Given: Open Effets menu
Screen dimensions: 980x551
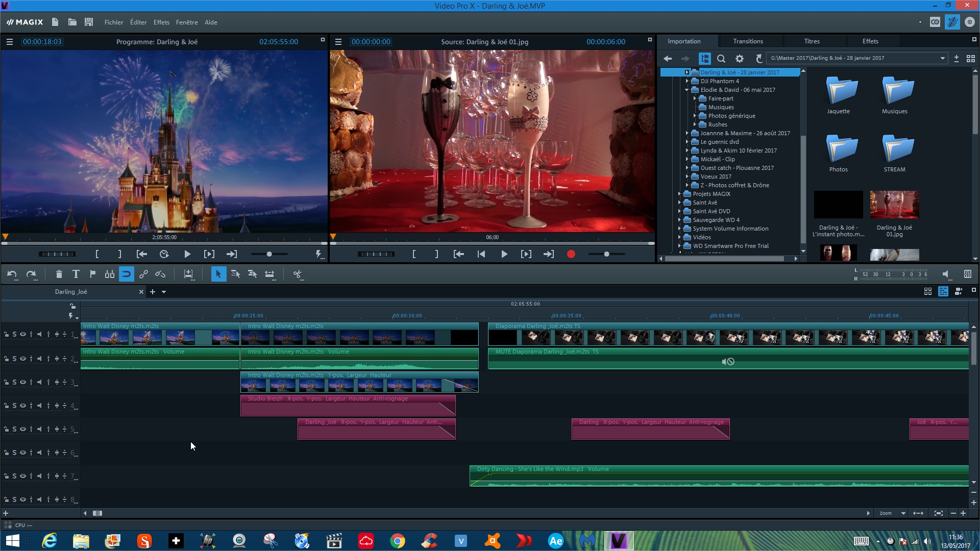Looking at the screenshot, I should click(x=161, y=22).
